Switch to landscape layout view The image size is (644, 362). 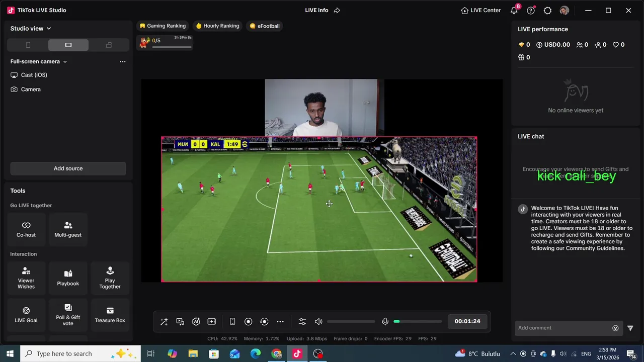[x=68, y=45]
